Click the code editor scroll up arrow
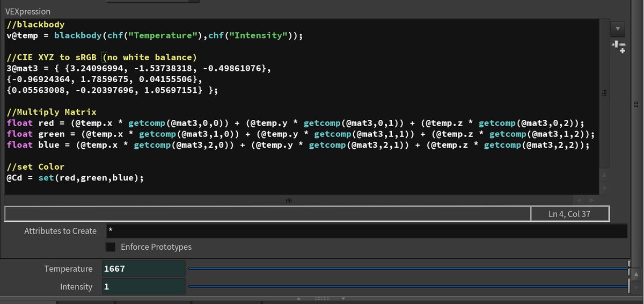 [x=605, y=175]
